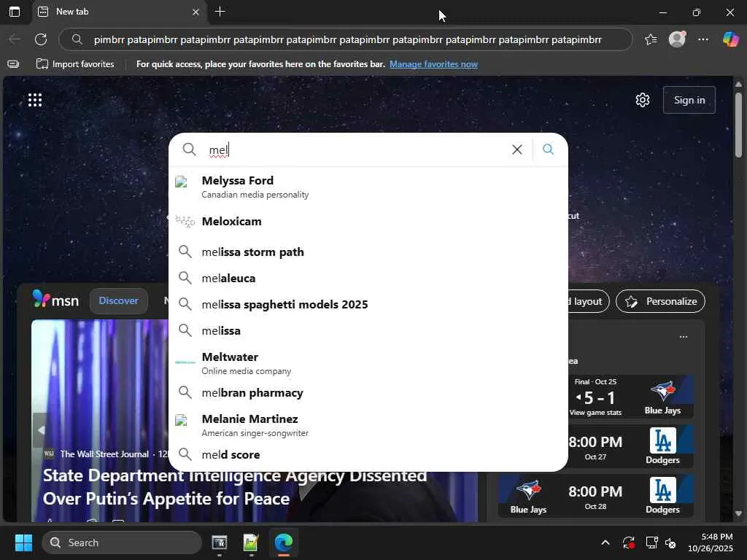Open sports card more options ellipsis

(x=683, y=337)
